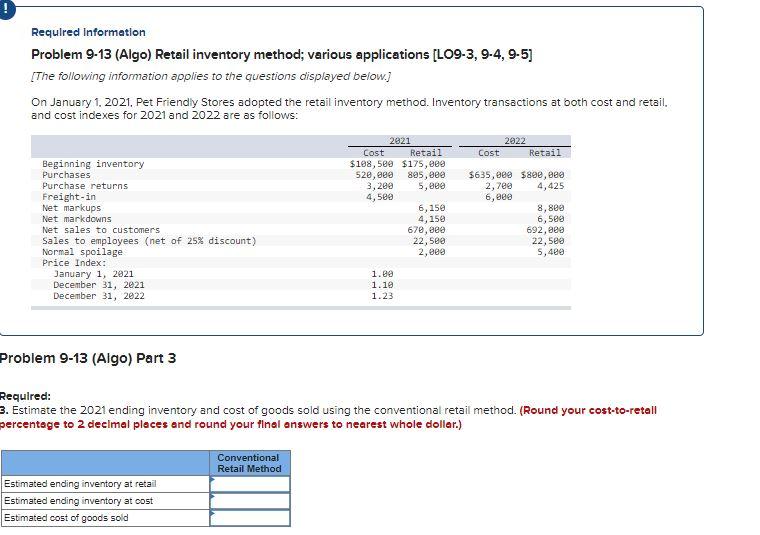Screen dimensions: 760x535
Task: Click the 'Net markdowns' row label
Action: tap(77, 219)
